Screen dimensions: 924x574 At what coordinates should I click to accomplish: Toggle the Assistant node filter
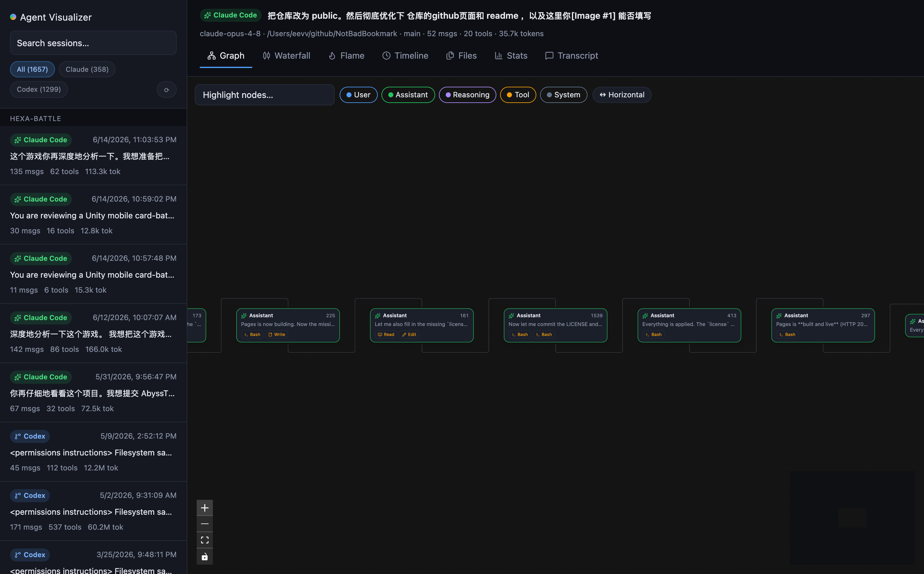pos(408,95)
